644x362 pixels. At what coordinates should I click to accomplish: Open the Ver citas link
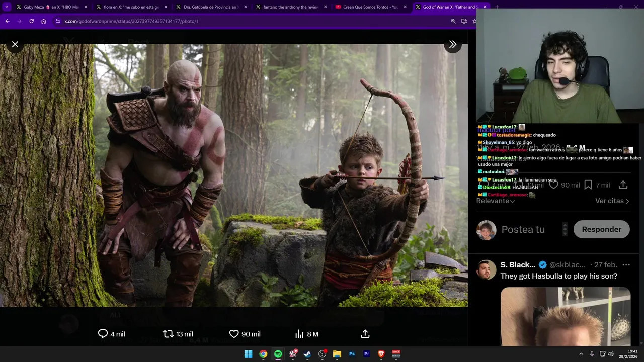(612, 201)
